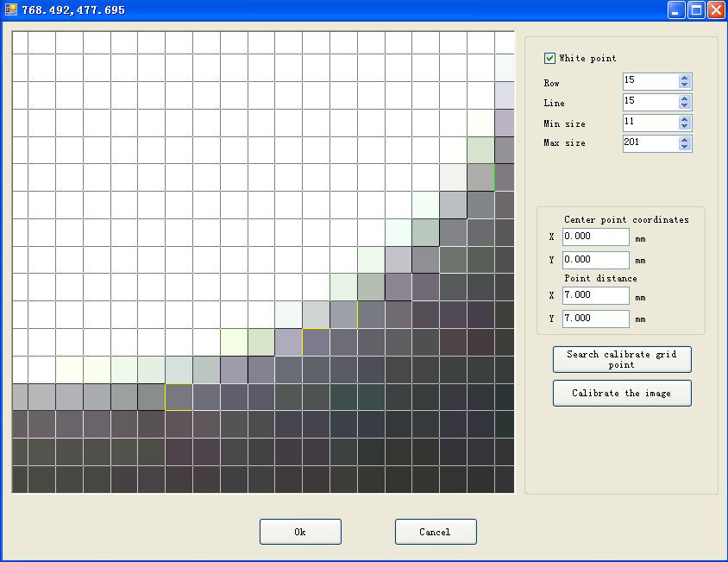Focus the Point distance Y field
728x562 pixels.
coord(596,319)
